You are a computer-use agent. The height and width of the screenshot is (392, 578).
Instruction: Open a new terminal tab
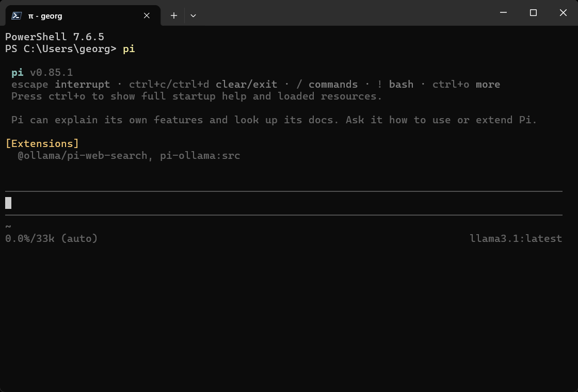pyautogui.click(x=173, y=15)
